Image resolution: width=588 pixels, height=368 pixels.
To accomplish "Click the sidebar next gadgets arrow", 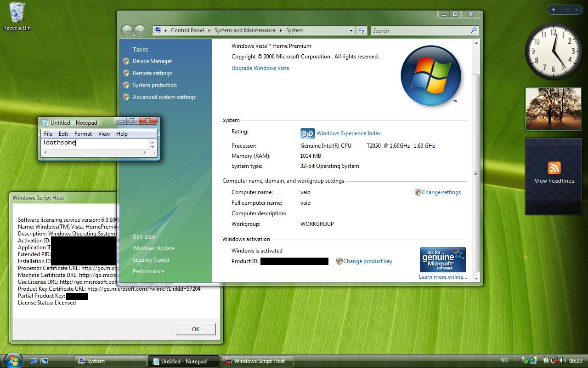I will pos(577,10).
